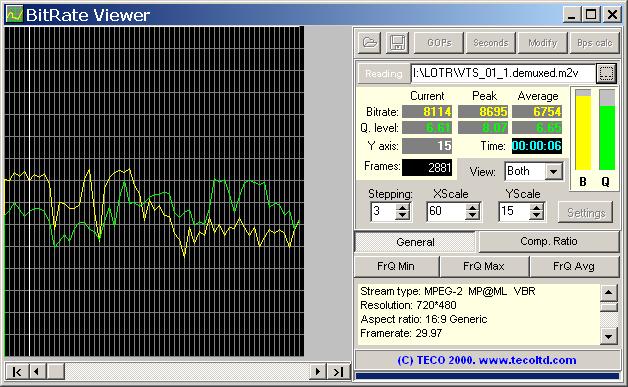Decrease XScale with its down arrow
The image size is (628, 387).
tap(473, 216)
